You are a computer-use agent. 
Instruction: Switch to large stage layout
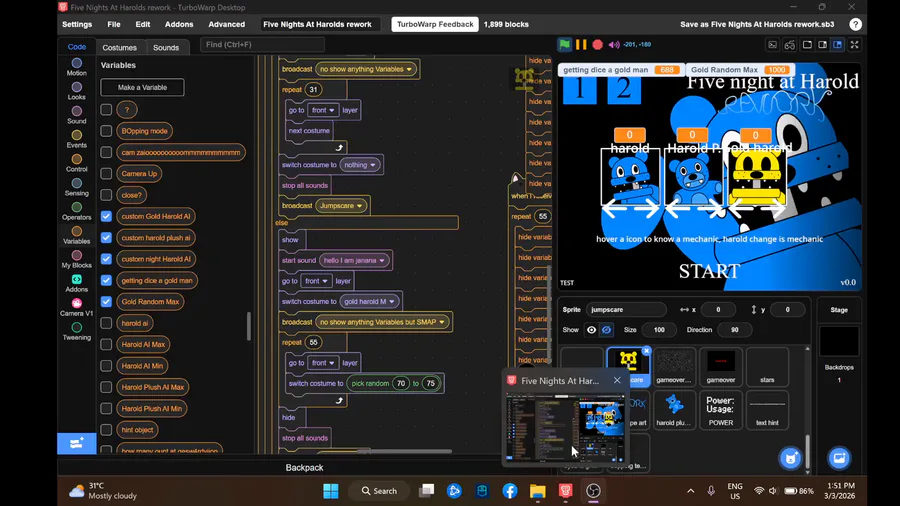click(823, 44)
